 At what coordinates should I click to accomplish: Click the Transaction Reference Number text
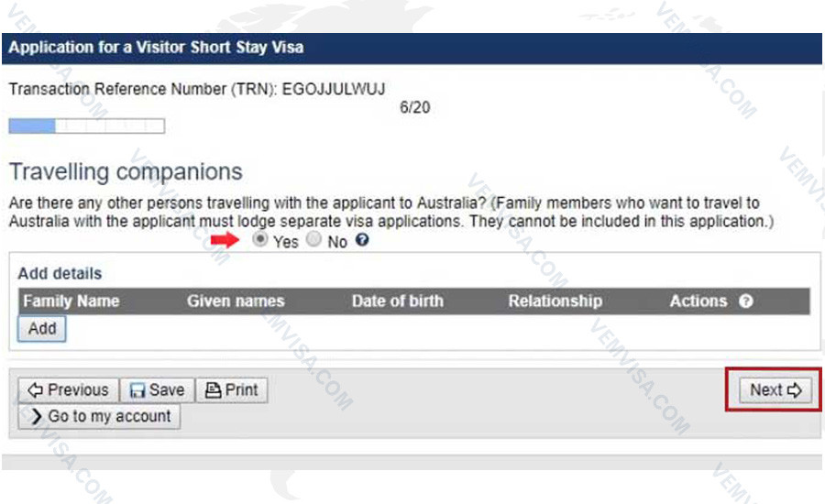pyautogui.click(x=197, y=89)
